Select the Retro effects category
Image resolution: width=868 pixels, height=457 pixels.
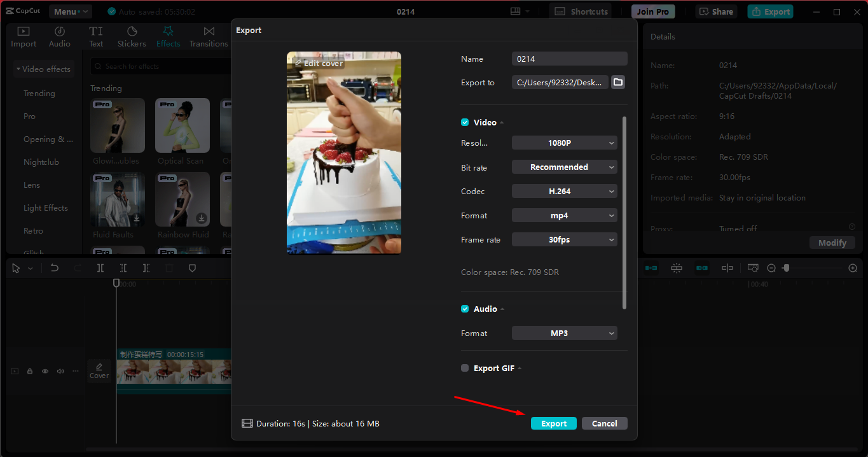34,231
